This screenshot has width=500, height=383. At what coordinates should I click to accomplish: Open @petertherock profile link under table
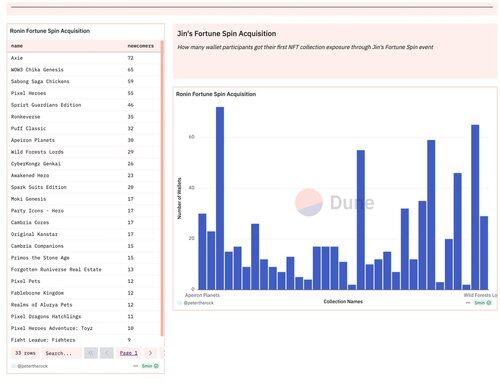coord(32,366)
